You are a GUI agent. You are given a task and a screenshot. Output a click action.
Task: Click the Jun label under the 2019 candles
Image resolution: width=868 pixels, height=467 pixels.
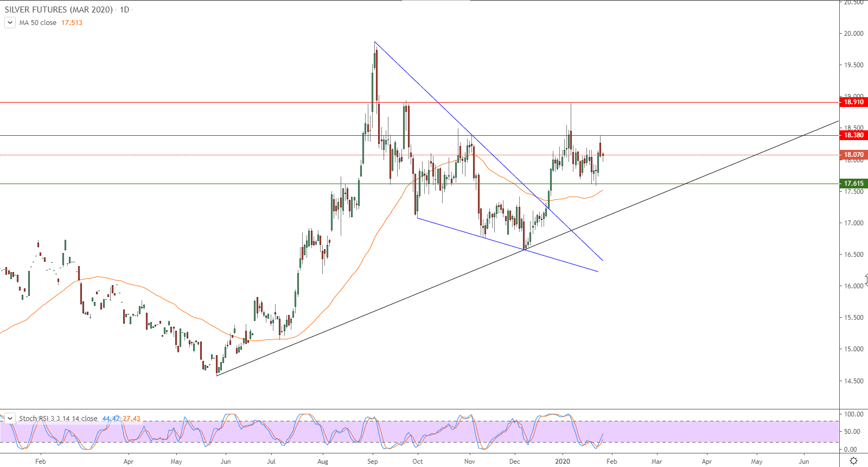pyautogui.click(x=225, y=462)
